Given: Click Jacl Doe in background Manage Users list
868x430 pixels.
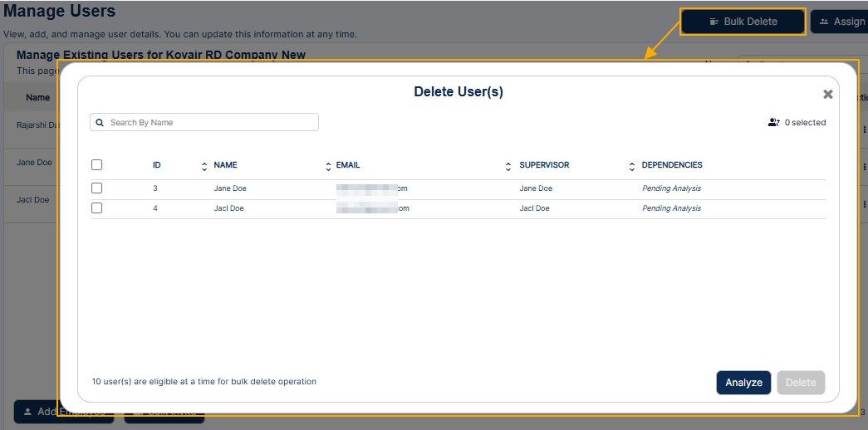Looking at the screenshot, I should click(x=33, y=200).
